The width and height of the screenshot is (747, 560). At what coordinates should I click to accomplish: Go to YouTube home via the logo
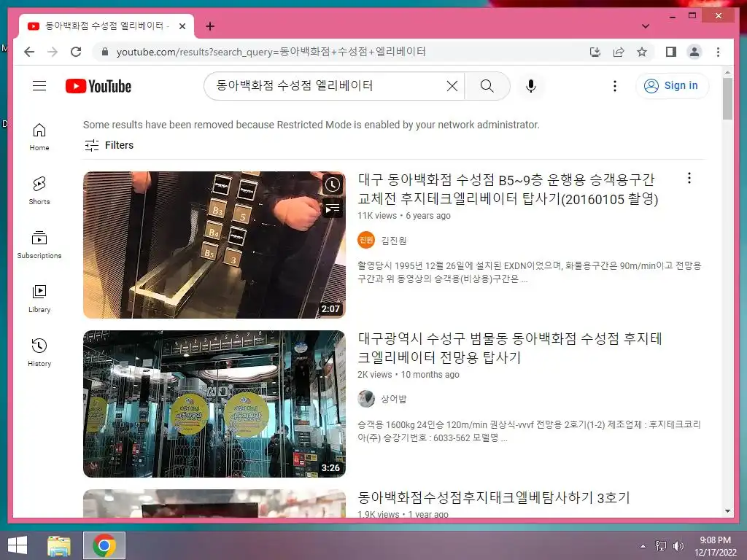coord(98,86)
